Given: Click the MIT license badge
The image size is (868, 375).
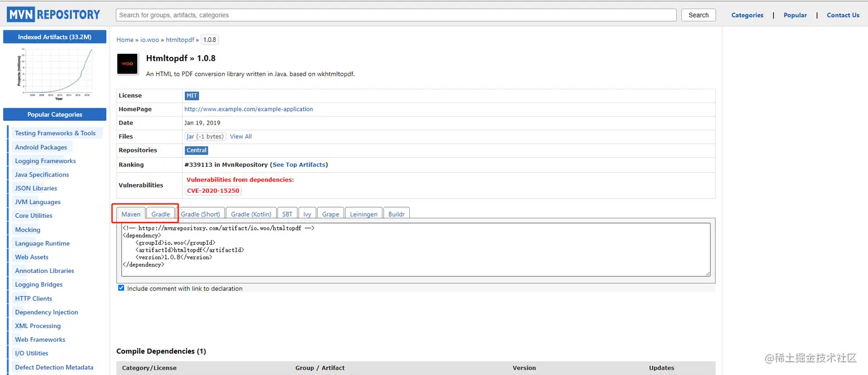Looking at the screenshot, I should click(x=192, y=96).
